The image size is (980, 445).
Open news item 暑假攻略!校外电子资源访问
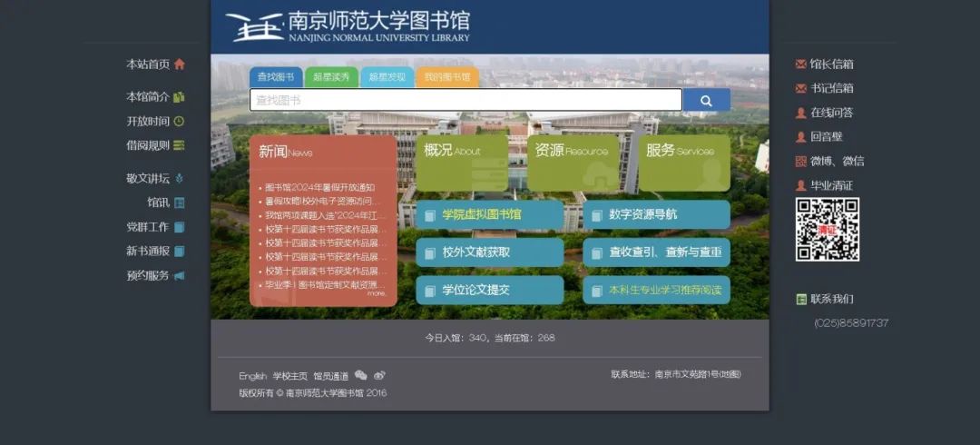(322, 201)
